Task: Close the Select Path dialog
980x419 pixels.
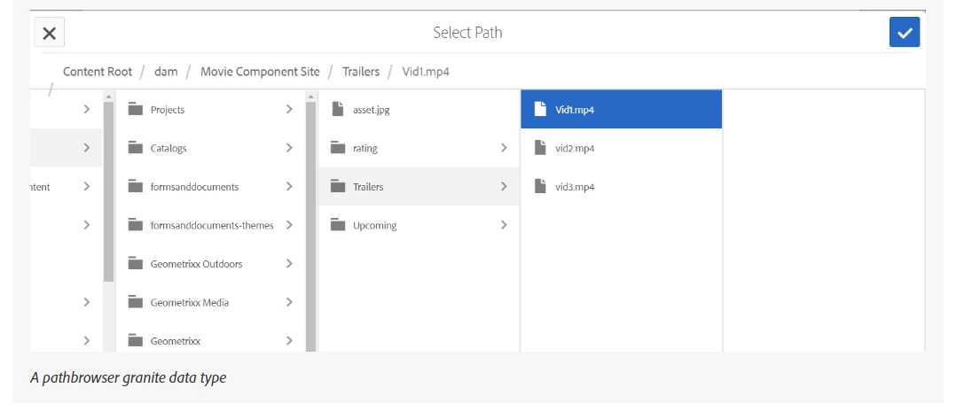Action: (x=50, y=33)
